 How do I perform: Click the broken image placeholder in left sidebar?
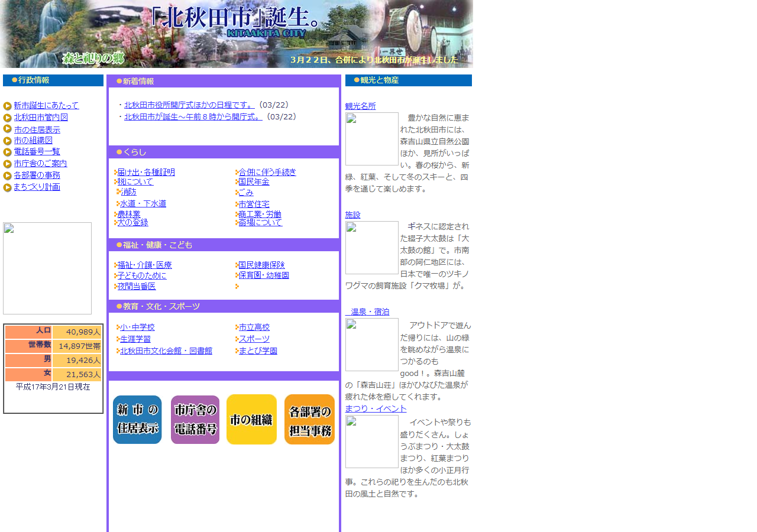pyautogui.click(x=47, y=268)
